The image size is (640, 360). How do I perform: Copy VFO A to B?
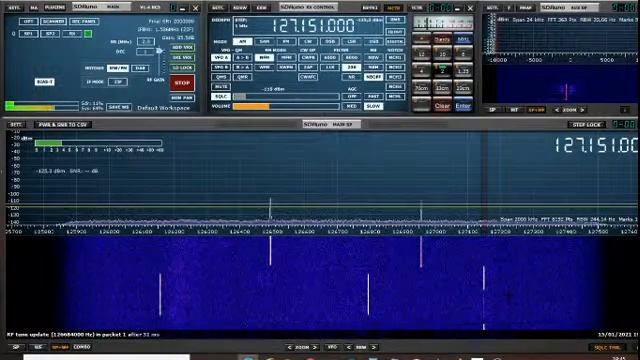(x=242, y=58)
